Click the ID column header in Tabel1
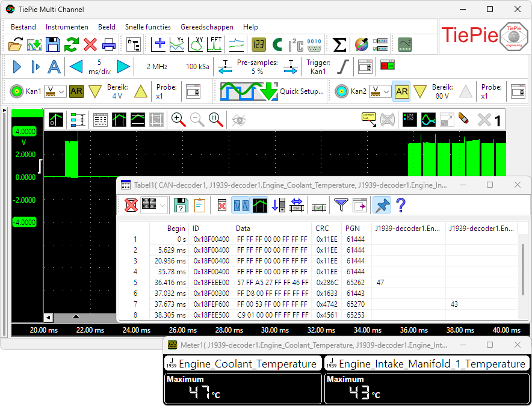The width and height of the screenshot is (532, 406). (211, 229)
